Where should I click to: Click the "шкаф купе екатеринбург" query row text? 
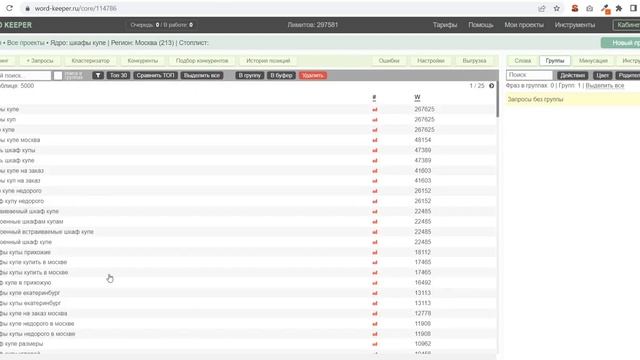[x=30, y=293]
